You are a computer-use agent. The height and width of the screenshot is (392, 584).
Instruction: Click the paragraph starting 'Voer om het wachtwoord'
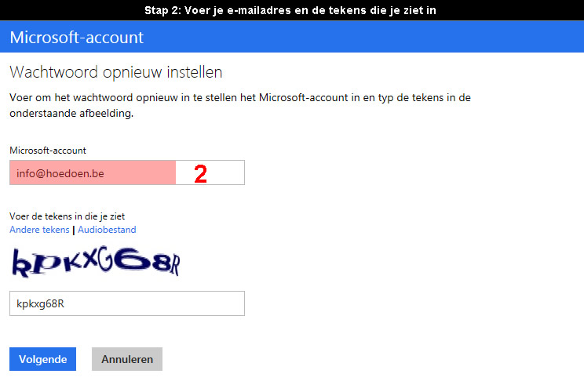240,105
